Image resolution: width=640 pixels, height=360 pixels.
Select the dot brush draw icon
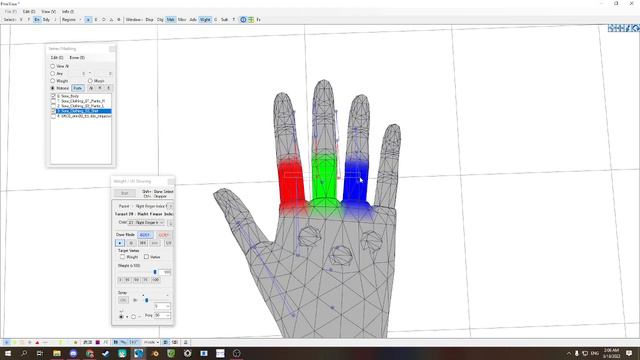pyautogui.click(x=120, y=243)
